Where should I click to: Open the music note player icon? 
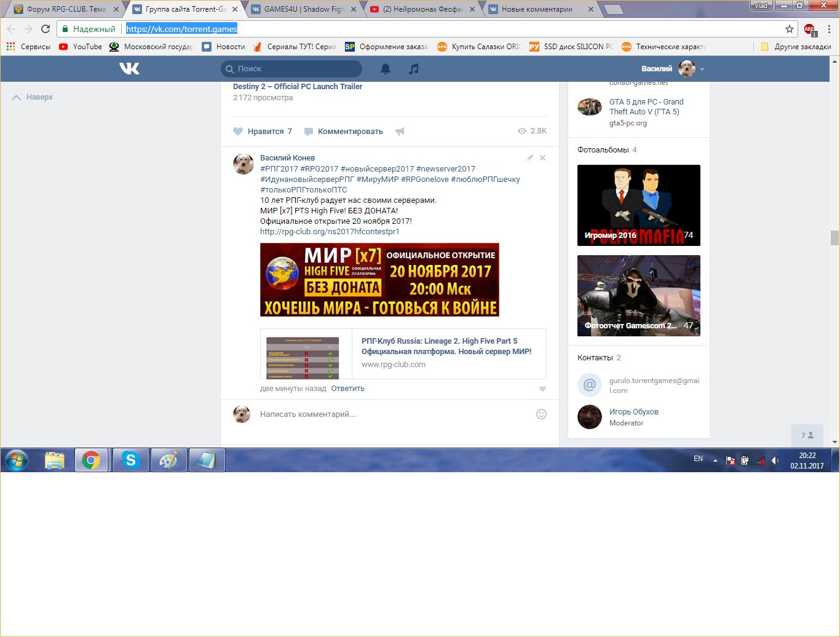coord(414,69)
